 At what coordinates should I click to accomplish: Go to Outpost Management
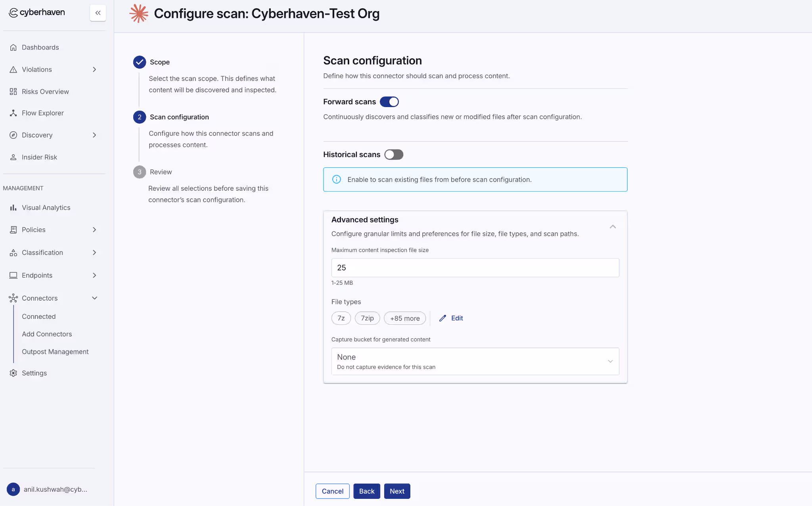[x=55, y=352]
